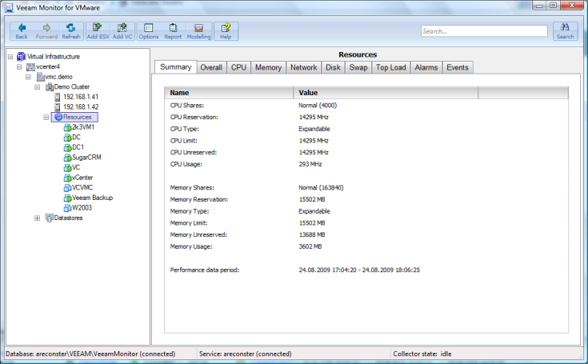Open the Help toolbar icon
This screenshot has width=588, height=364.
[226, 30]
